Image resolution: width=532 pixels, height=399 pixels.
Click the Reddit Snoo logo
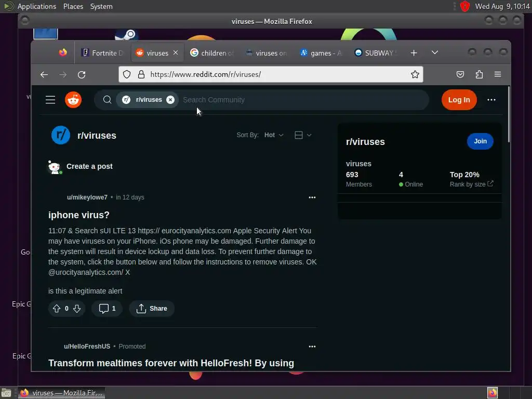tap(73, 100)
